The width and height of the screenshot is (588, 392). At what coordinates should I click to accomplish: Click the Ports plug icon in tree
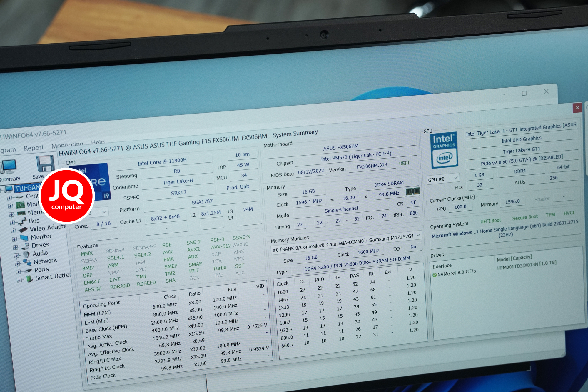[x=28, y=270]
